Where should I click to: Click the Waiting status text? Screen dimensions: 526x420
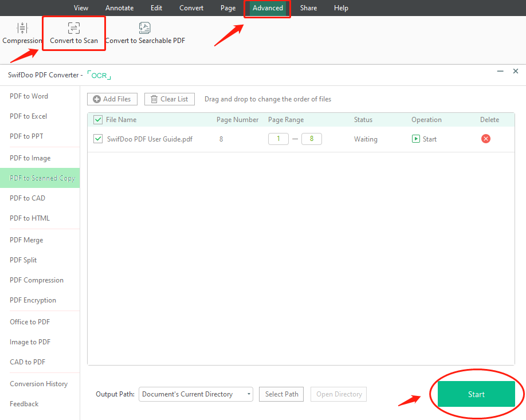pyautogui.click(x=366, y=139)
